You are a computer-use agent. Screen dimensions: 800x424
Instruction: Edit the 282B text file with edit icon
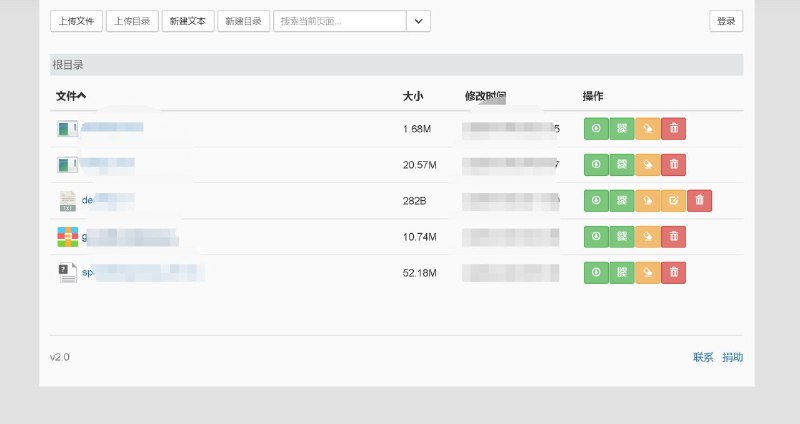tap(674, 201)
